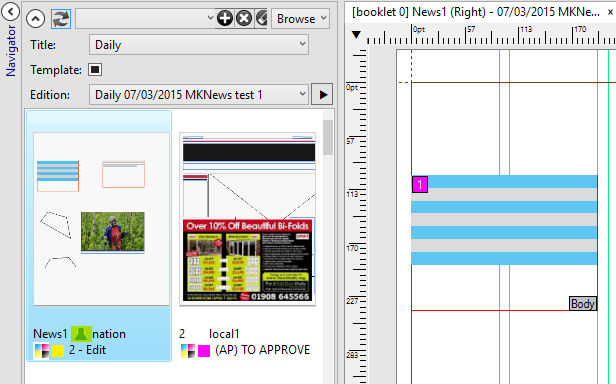The image size is (616, 384).
Task: Click the CMYK color icon under News1
Action: click(x=42, y=351)
